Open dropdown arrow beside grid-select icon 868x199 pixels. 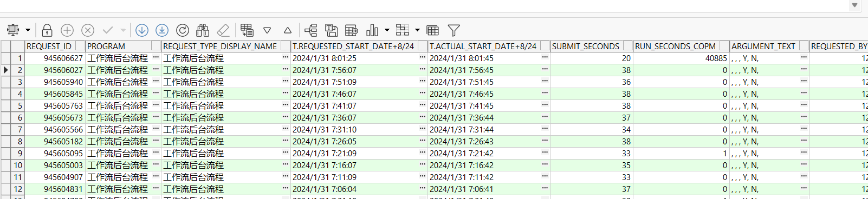[28, 30]
